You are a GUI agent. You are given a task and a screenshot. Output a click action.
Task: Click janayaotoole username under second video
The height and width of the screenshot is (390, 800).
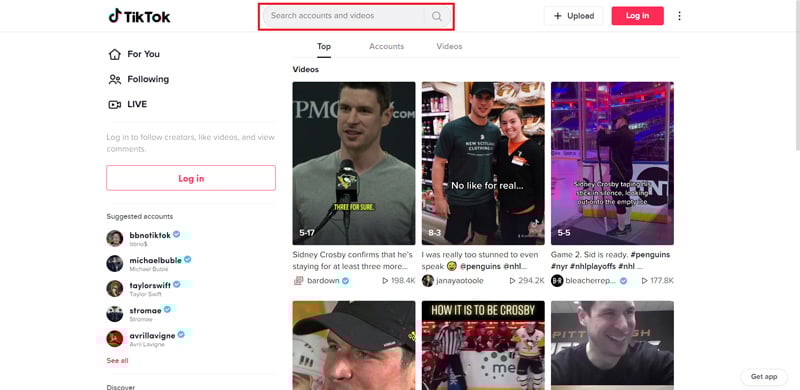[x=460, y=281]
